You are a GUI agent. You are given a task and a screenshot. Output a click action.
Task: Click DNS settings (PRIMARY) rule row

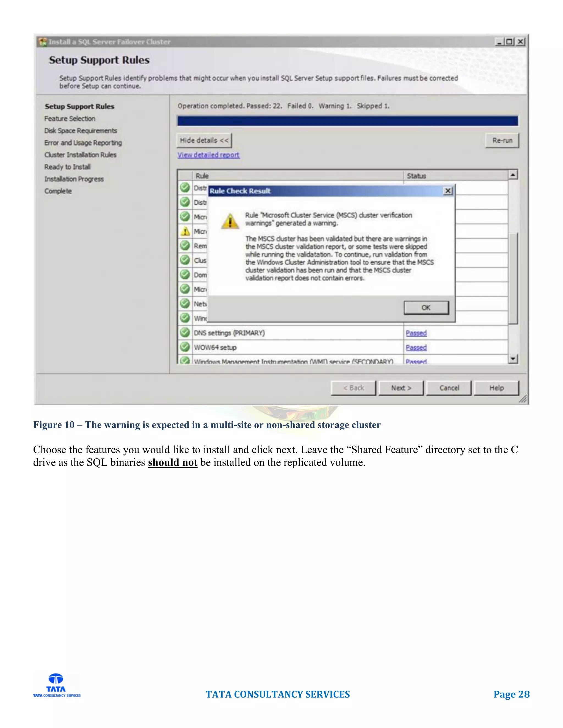click(343, 333)
